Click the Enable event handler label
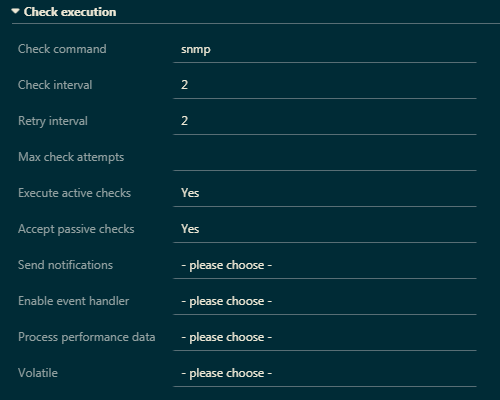Screen dimensions: 500x400 point(74,301)
